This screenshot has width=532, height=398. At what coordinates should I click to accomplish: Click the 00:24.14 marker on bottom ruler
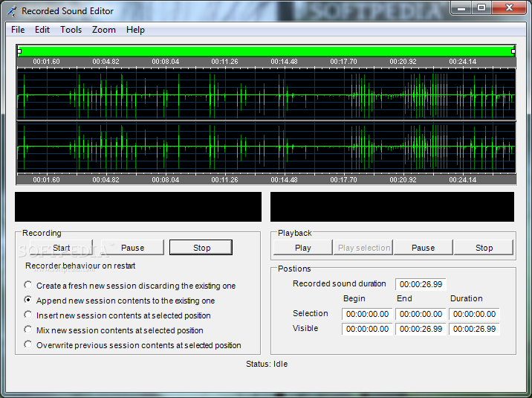click(462, 179)
